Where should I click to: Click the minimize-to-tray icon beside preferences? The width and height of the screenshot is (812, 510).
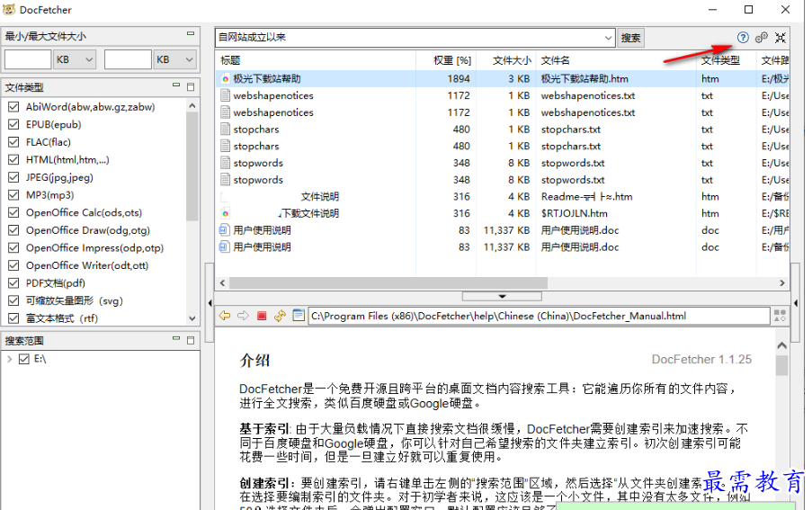tap(780, 38)
